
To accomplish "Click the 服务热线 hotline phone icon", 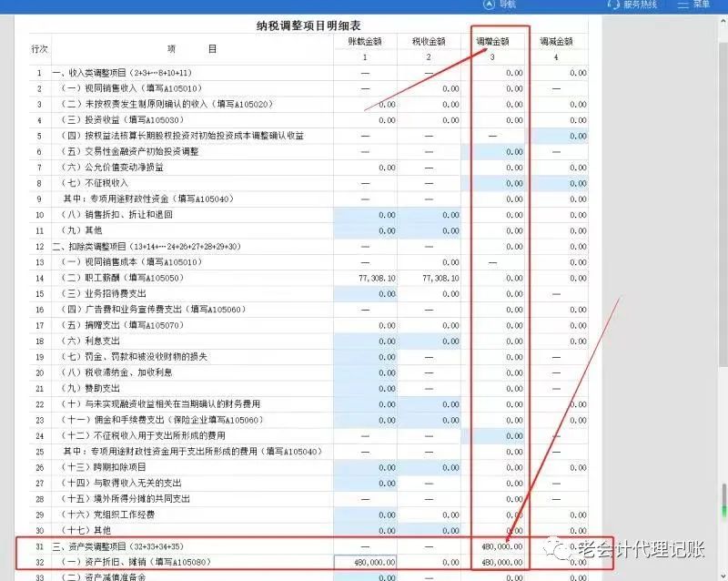I will coord(613,5).
